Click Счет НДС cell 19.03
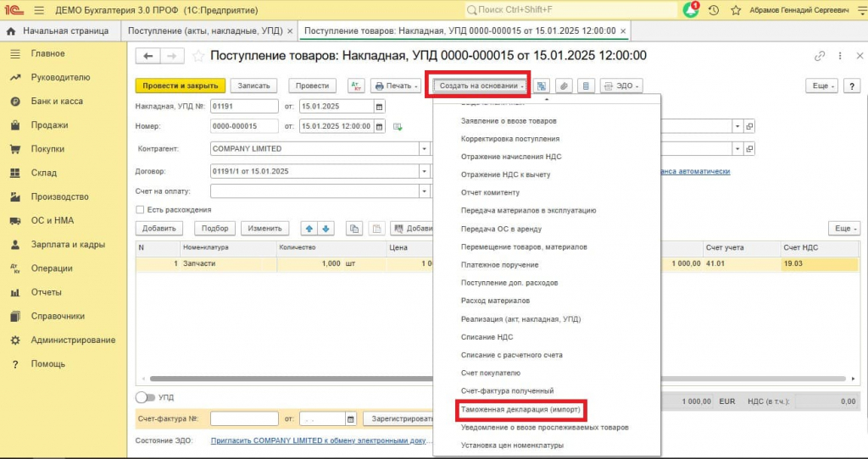 tap(820, 263)
